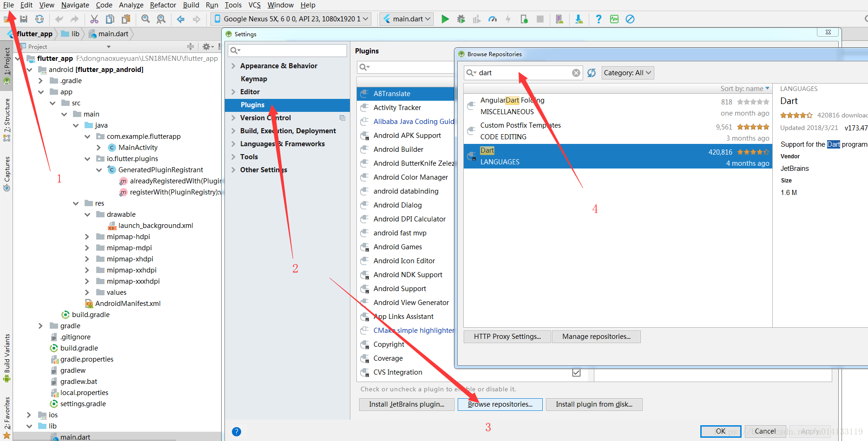868x441 pixels.
Task: Open the Edit menu
Action: coord(26,5)
